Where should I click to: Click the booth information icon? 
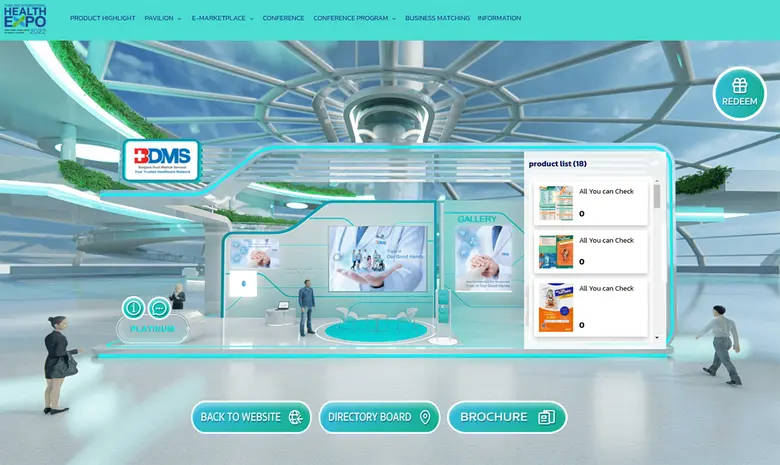click(133, 308)
